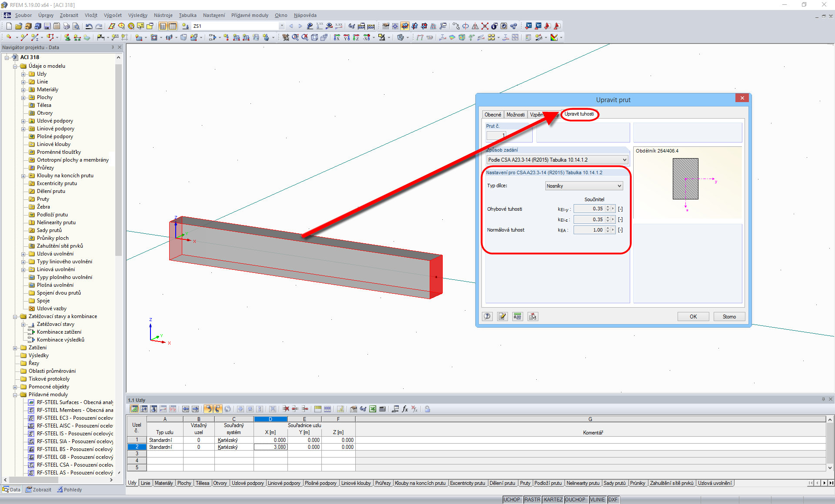Click the Excel export icon in the table toolbar
This screenshot has width=835, height=504.
[373, 409]
